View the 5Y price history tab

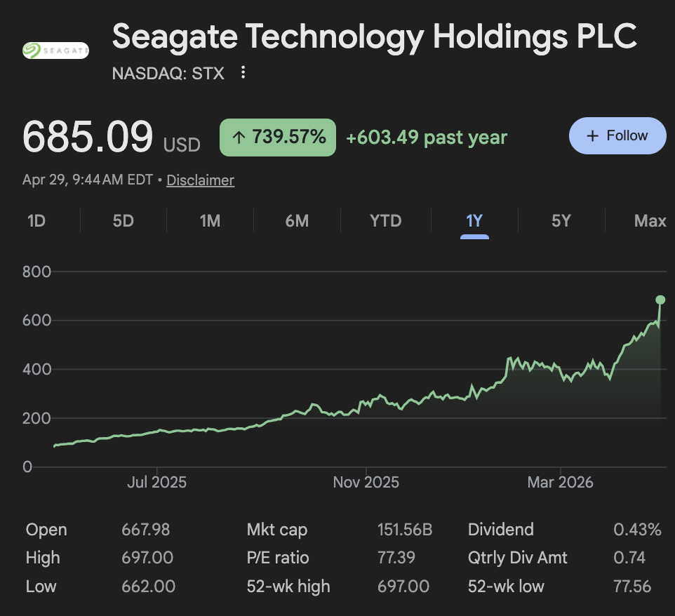(561, 221)
